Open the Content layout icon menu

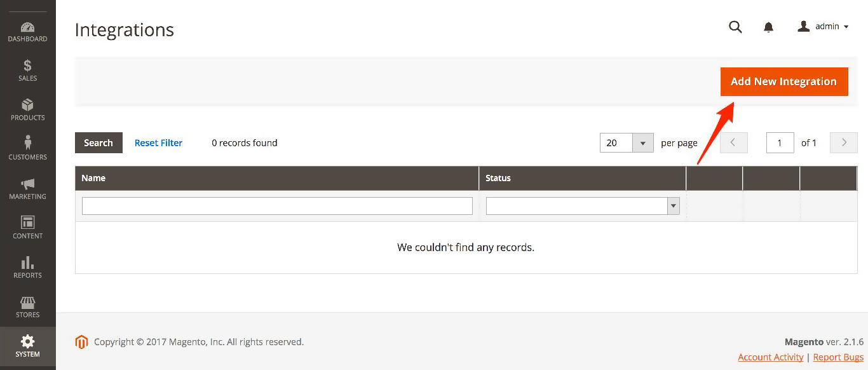pos(27,228)
